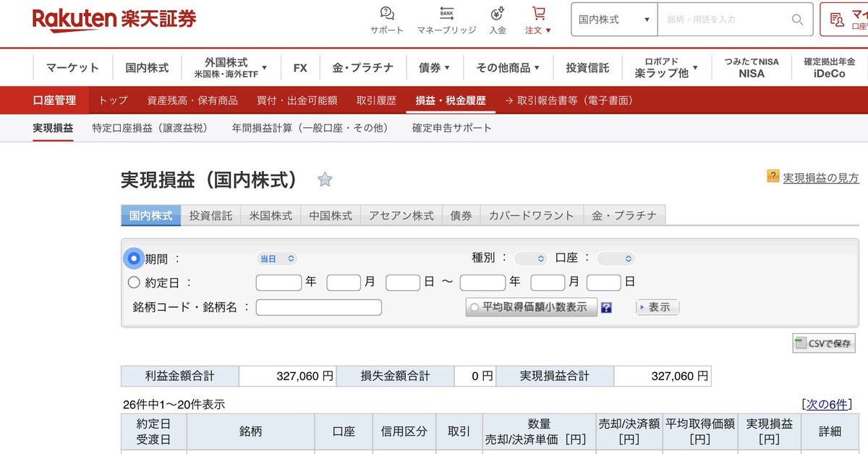
Task: Open the 投資信託 main navigation item
Action: pos(587,67)
